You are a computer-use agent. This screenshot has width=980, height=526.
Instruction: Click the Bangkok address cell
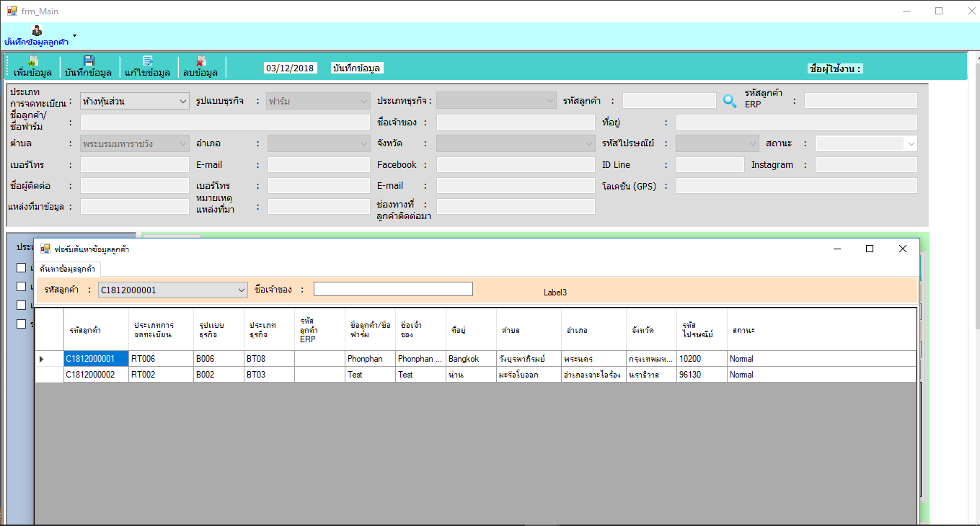471,359
